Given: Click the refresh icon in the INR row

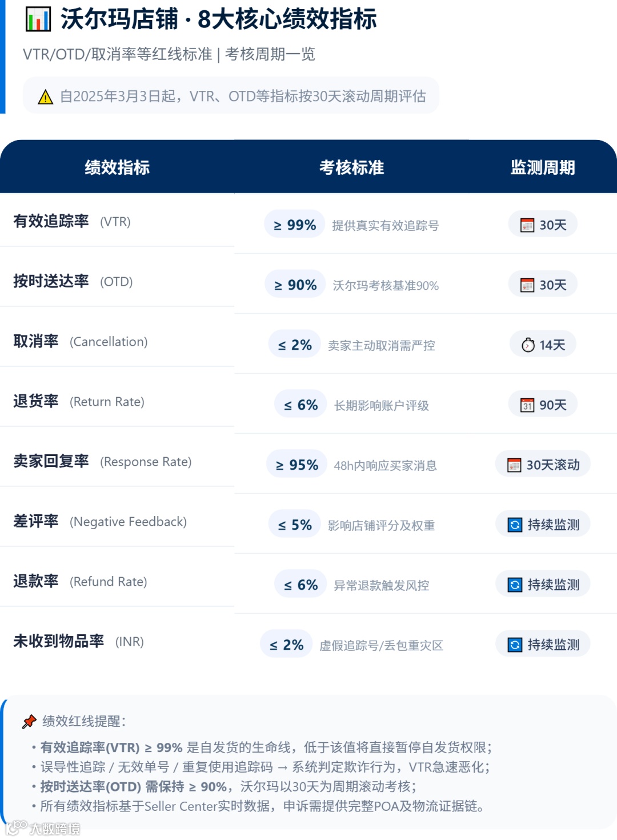Looking at the screenshot, I should click(x=515, y=645).
